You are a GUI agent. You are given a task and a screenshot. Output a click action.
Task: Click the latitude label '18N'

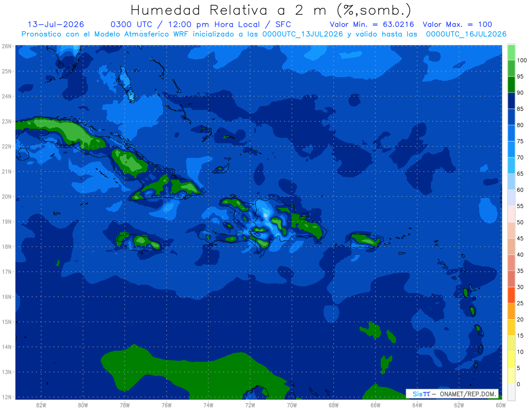pyautogui.click(x=6, y=247)
